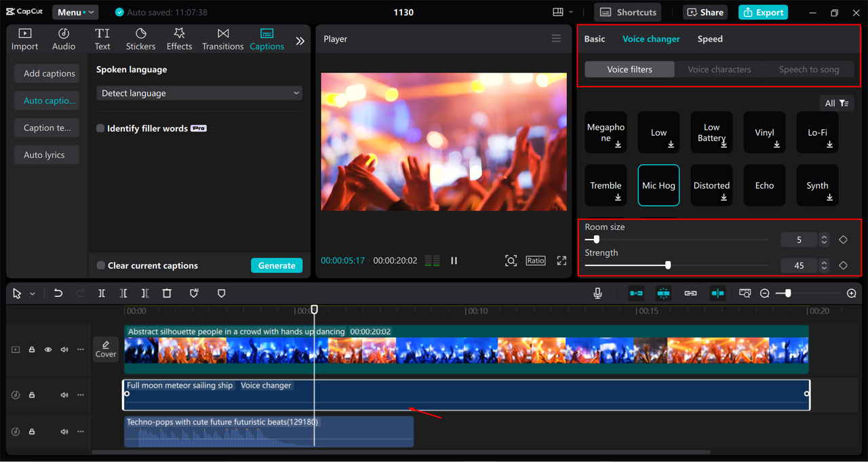Screen dimensions: 868x462
Task: Select the arrow pointer tool
Action: tap(17, 293)
